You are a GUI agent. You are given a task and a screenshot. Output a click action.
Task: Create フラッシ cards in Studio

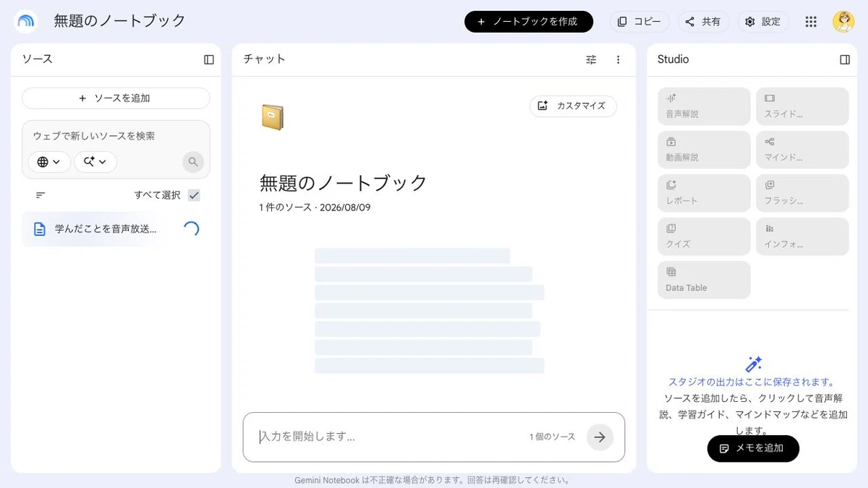[x=802, y=193]
